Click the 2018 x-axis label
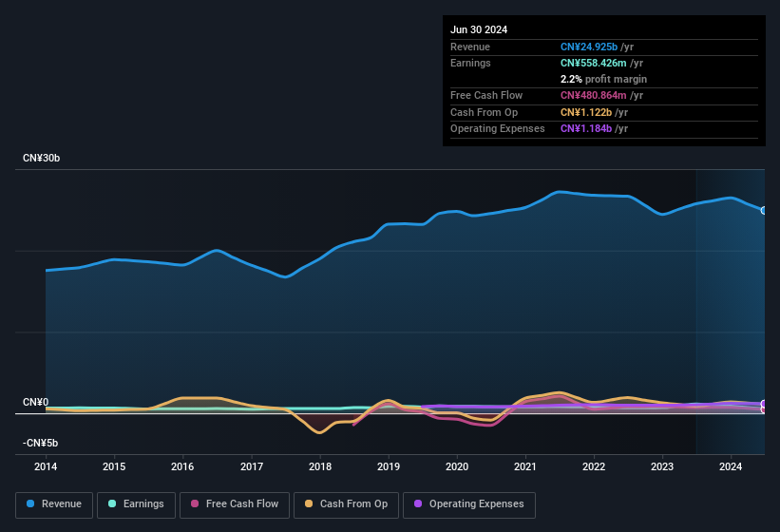This screenshot has height=532, width=780. click(320, 466)
